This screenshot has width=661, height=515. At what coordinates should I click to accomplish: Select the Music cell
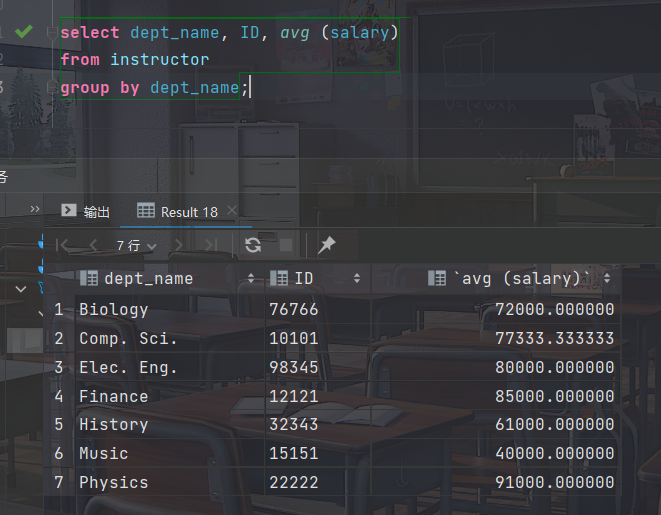[170, 453]
